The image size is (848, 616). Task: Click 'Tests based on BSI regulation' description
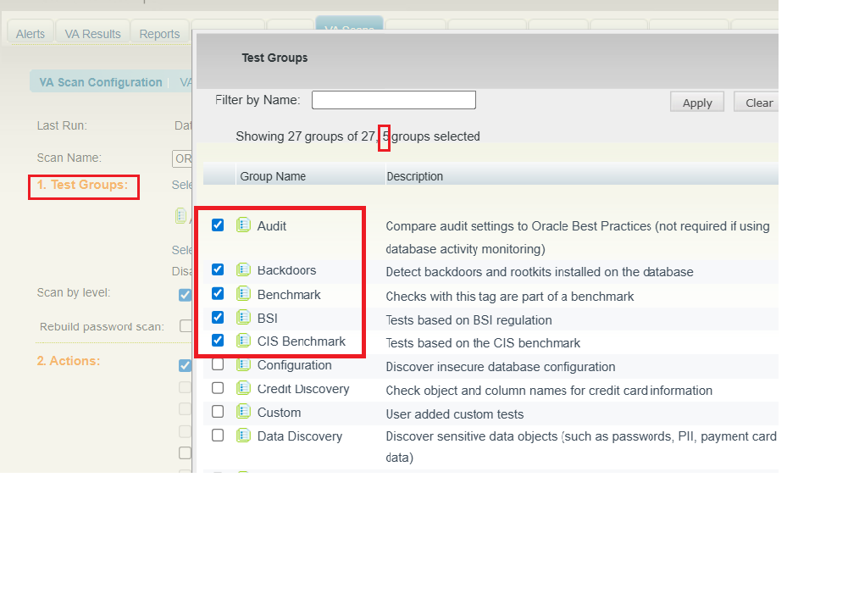click(468, 320)
